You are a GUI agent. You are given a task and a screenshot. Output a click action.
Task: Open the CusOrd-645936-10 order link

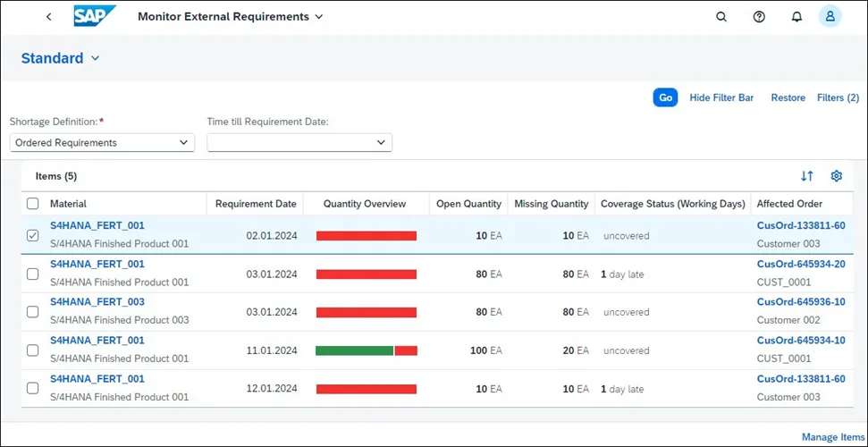(x=801, y=302)
